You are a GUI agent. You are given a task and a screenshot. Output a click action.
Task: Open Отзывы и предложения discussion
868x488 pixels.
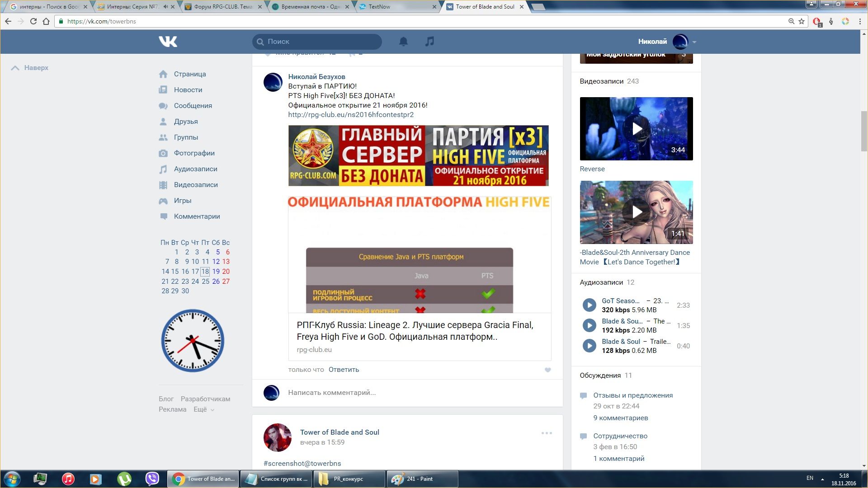coord(633,395)
